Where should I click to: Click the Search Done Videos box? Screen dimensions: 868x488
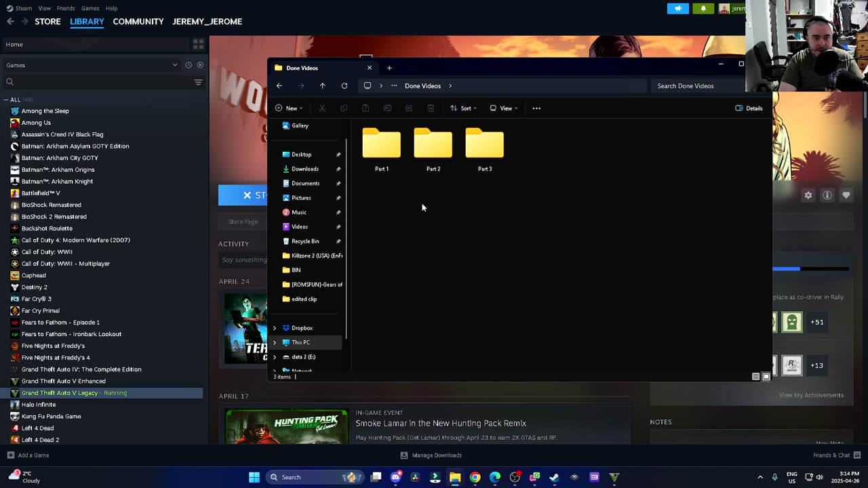698,86
